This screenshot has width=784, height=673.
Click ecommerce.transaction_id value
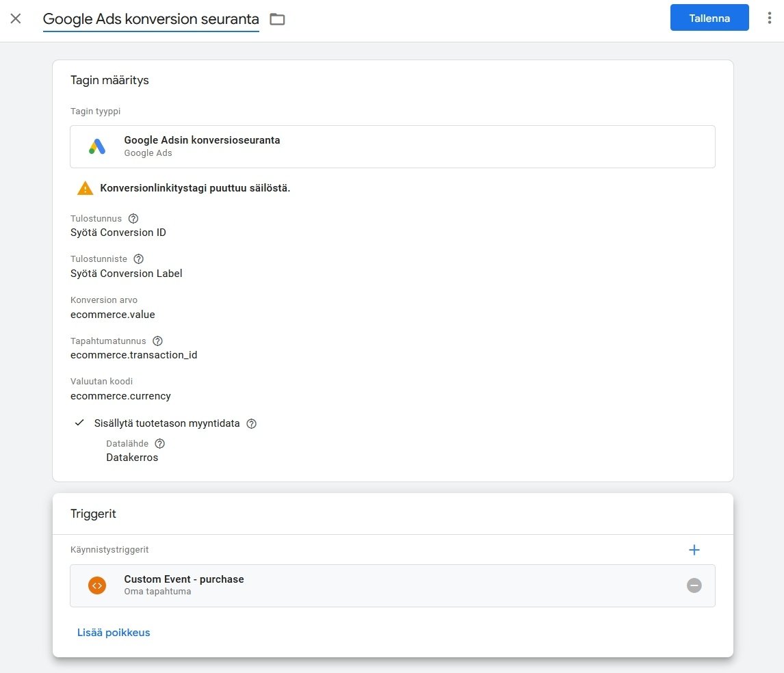tap(133, 355)
